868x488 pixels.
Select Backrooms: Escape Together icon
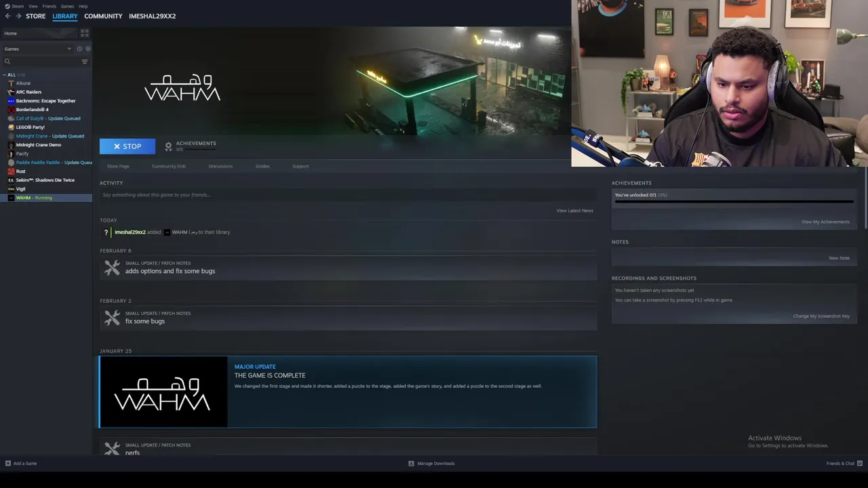point(11,100)
